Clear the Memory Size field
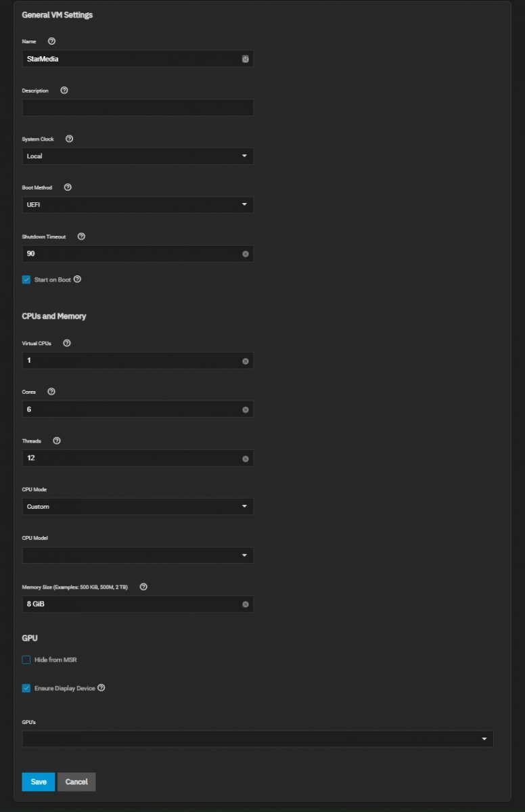 (246, 604)
